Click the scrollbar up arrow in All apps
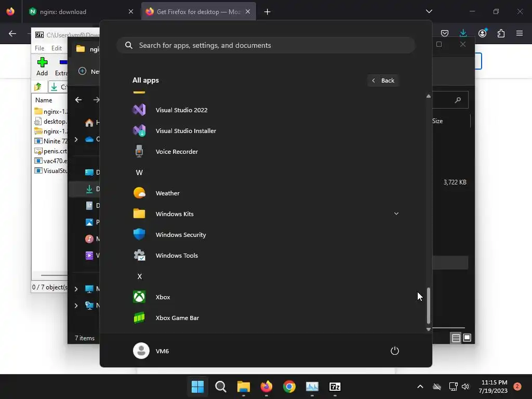The height and width of the screenshot is (399, 532). 429,96
